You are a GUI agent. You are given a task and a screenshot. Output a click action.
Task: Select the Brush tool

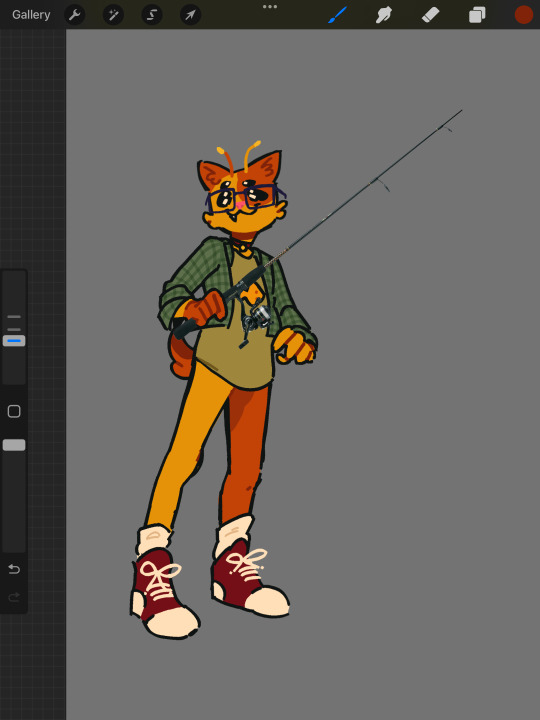(338, 15)
